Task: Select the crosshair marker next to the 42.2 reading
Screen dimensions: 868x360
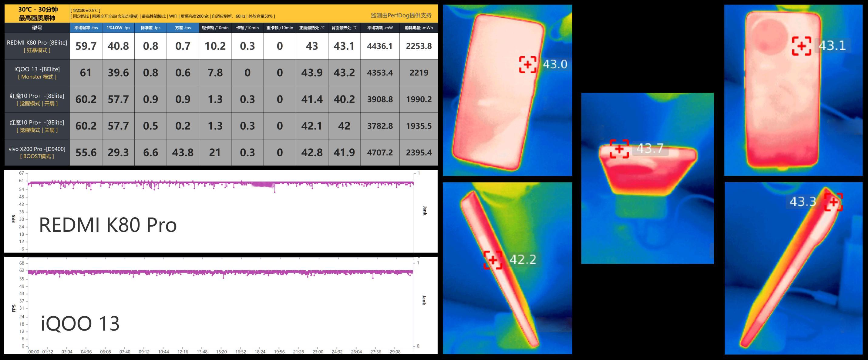Action: point(493,260)
